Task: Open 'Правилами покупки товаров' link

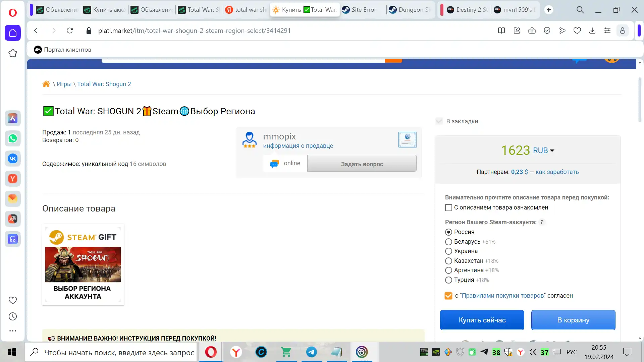Action: (502, 296)
